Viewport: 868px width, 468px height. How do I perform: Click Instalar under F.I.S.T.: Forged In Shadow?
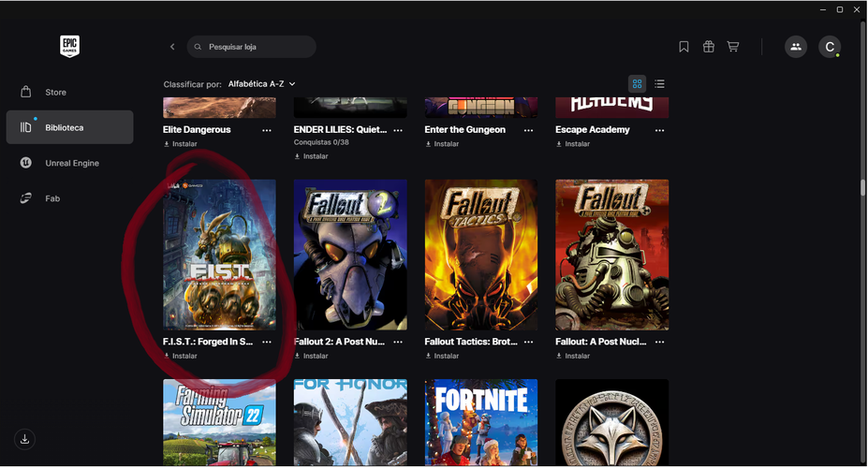pyautogui.click(x=181, y=357)
